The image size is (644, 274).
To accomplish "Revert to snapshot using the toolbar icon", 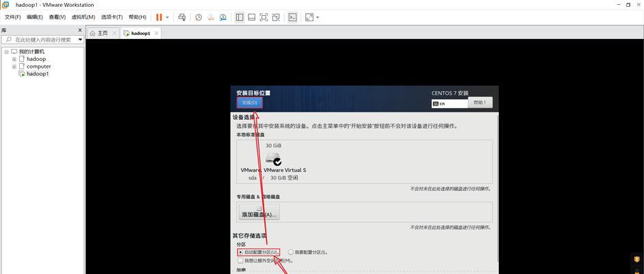I will click(x=210, y=17).
